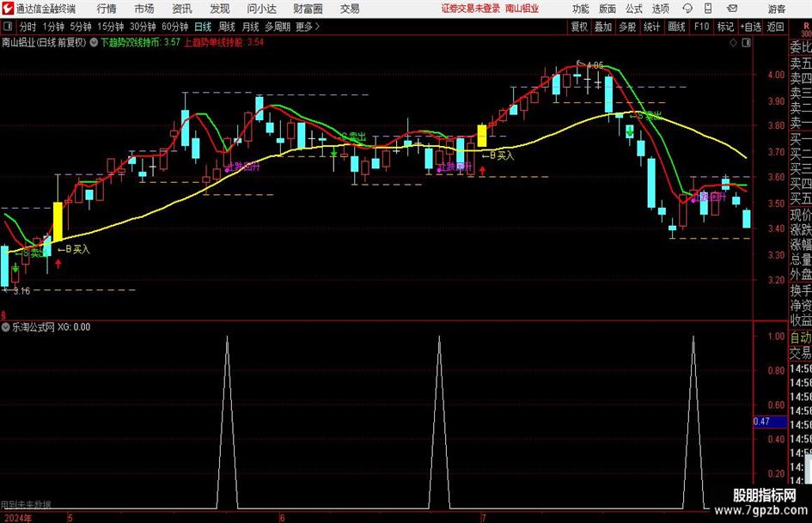Open the 交易 menu

coord(350,9)
